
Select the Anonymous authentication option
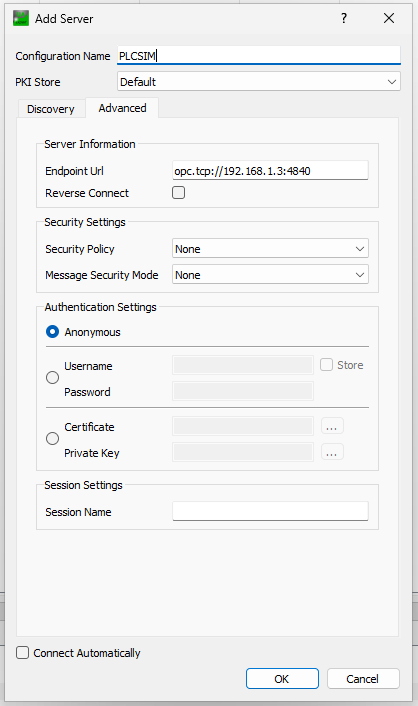coord(52,332)
